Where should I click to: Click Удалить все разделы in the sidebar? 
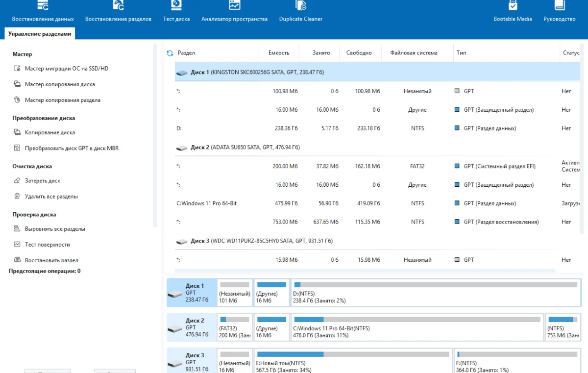[51, 197]
